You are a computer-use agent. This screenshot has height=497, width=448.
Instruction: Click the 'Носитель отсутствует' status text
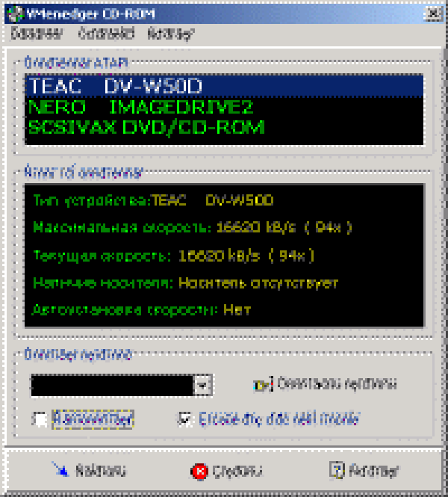click(258, 283)
